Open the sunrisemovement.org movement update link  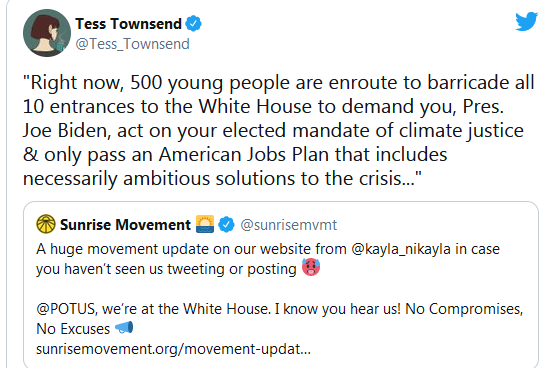(x=173, y=349)
